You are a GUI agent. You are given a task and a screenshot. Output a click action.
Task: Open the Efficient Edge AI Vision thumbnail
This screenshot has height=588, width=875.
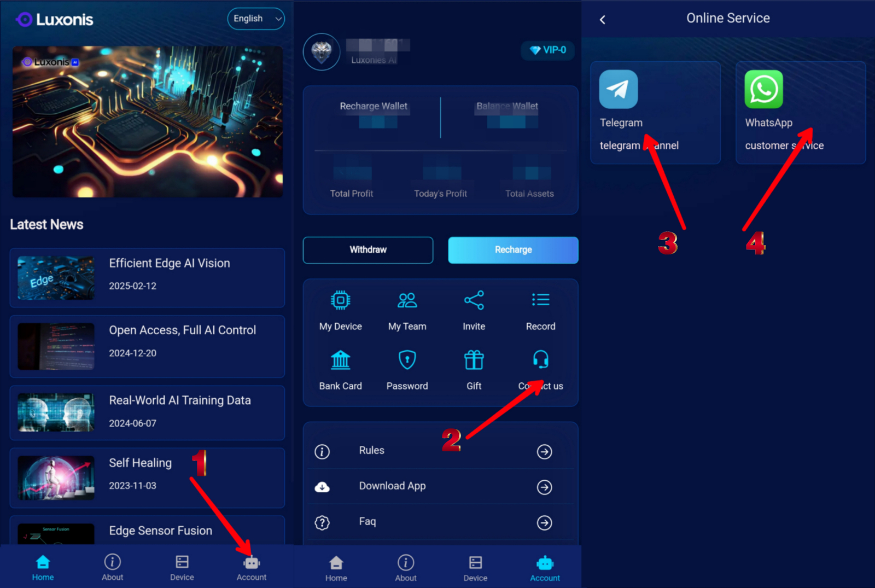[56, 278]
